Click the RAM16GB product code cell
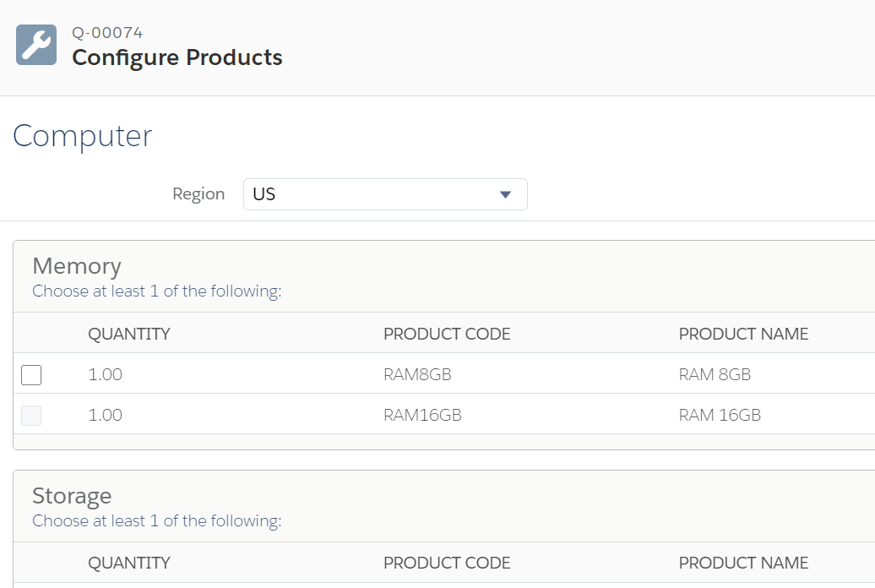The height and width of the screenshot is (588, 875). coord(422,415)
